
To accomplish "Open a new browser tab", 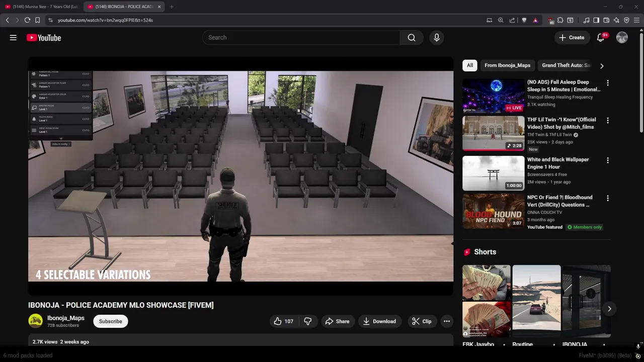I will pos(172,7).
